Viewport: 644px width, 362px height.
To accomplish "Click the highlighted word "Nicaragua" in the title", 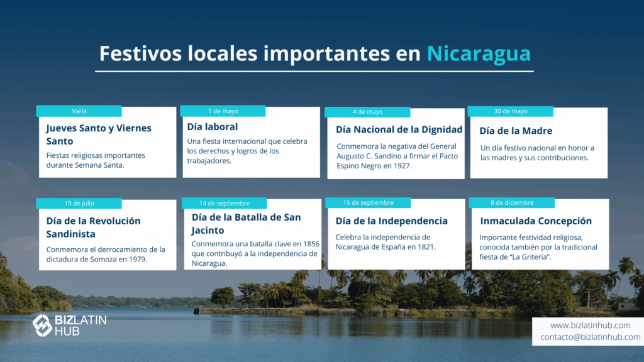I will pyautogui.click(x=479, y=53).
